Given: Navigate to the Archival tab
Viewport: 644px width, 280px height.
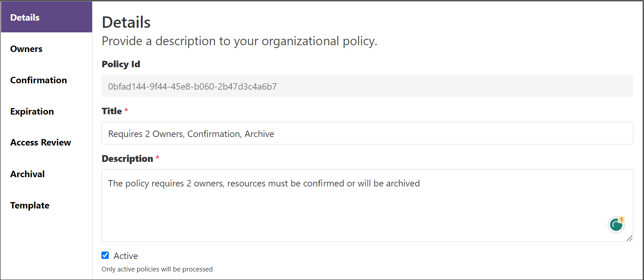Looking at the screenshot, I should (x=27, y=174).
